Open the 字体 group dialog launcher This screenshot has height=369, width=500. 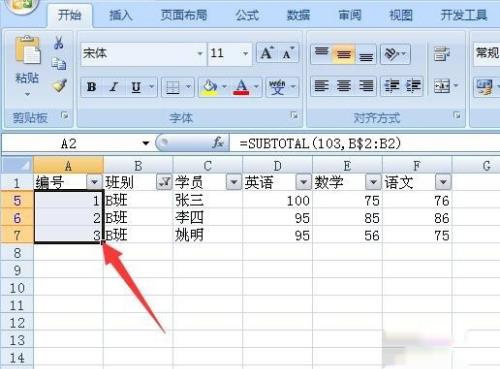[x=294, y=116]
